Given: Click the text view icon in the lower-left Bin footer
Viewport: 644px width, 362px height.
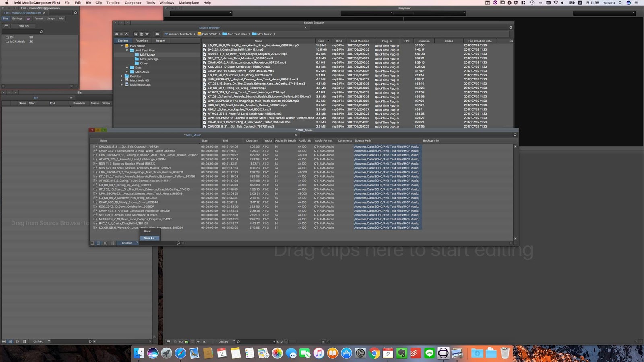Looking at the screenshot, I should click(x=10, y=341).
